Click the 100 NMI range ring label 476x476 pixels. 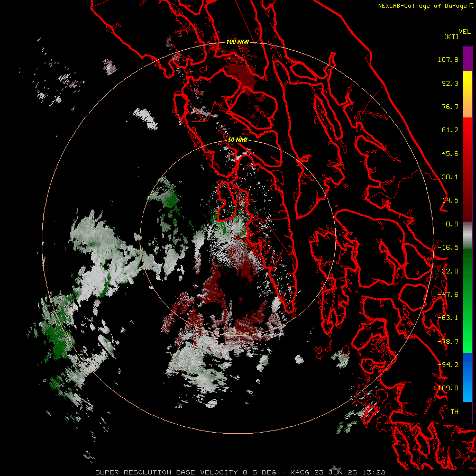pyautogui.click(x=237, y=42)
